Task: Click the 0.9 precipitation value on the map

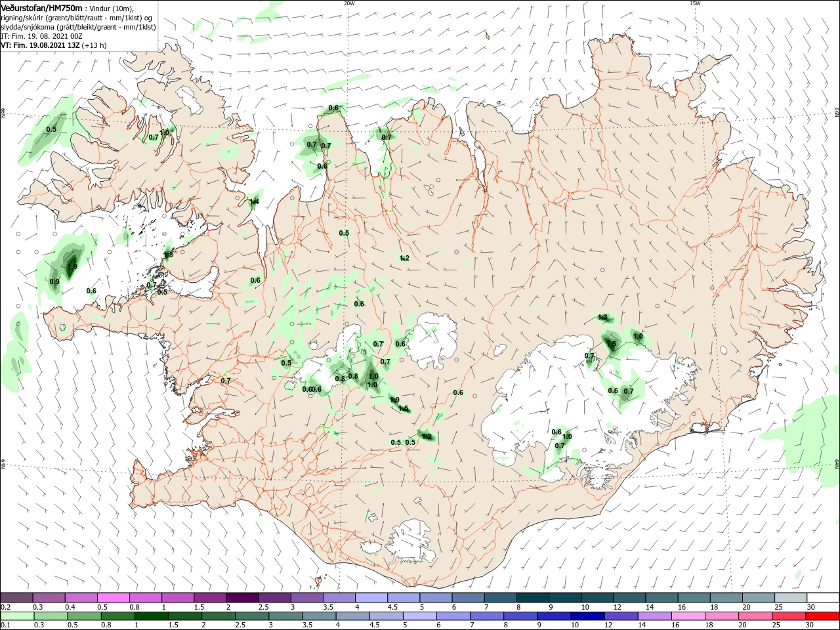Action: [x=54, y=282]
